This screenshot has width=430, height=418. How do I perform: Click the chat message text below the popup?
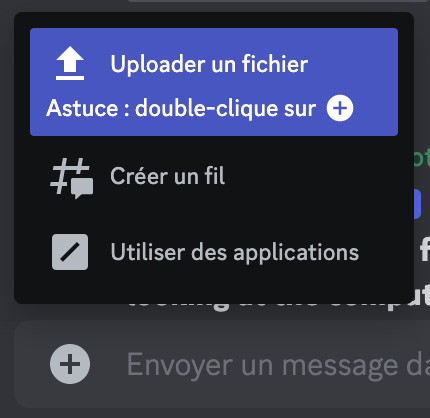pyautogui.click(x=279, y=306)
